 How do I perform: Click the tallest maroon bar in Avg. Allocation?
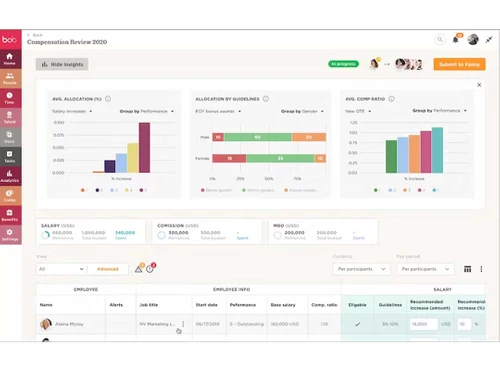point(144,148)
